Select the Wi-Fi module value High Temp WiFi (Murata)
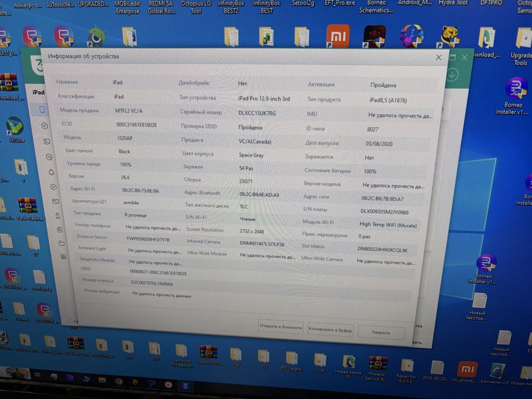 (388, 225)
